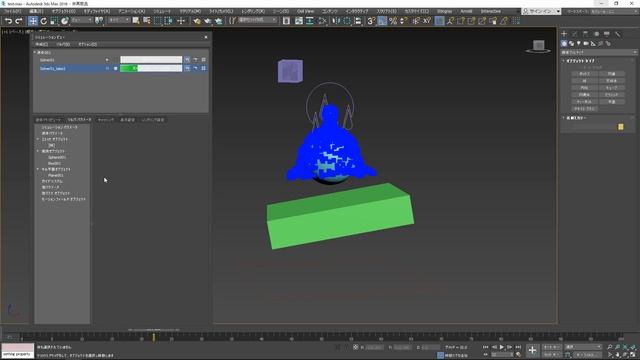Viewport: 640px width, 360px height.
Task: Click the Undo arrow in main toolbar
Action: tap(8, 21)
